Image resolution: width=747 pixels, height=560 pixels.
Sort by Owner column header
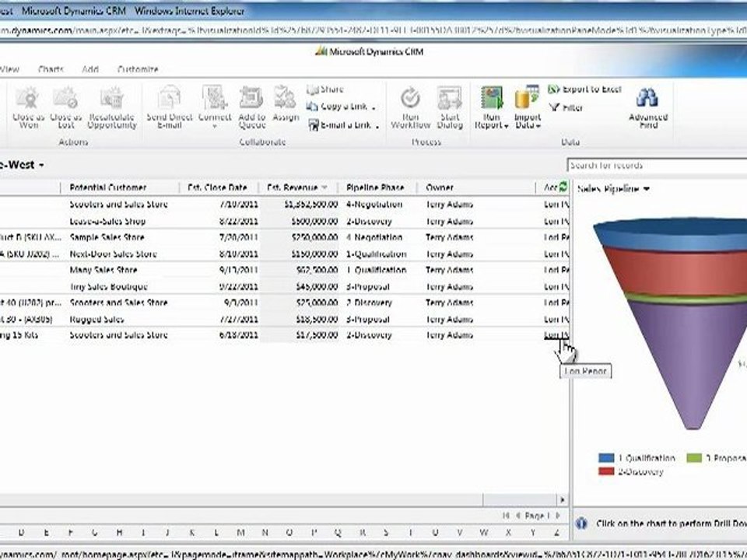440,187
